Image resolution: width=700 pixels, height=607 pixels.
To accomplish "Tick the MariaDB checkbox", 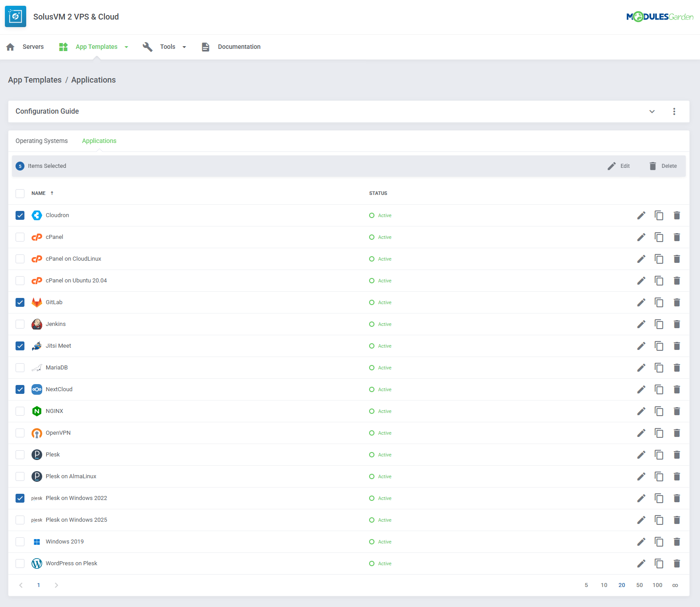I will point(20,368).
